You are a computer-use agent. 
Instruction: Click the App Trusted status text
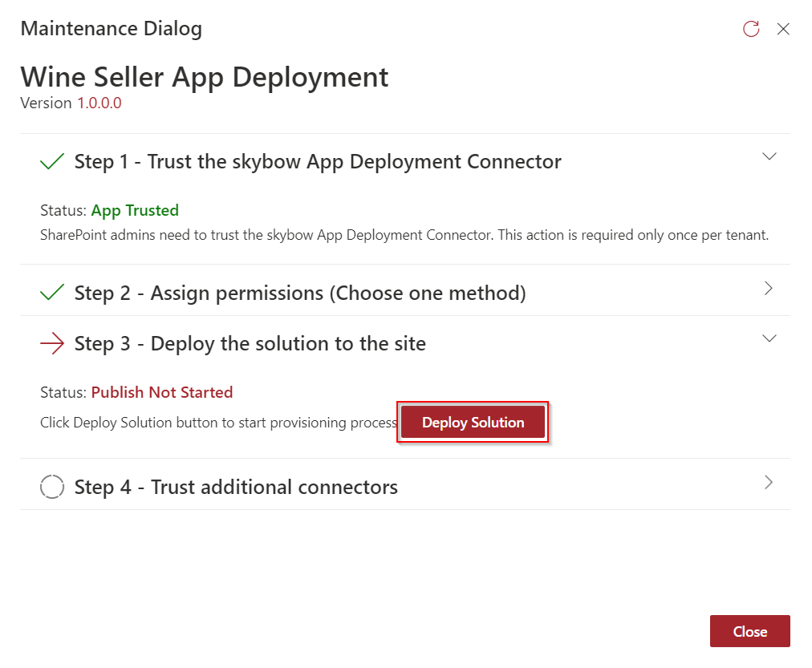click(135, 211)
